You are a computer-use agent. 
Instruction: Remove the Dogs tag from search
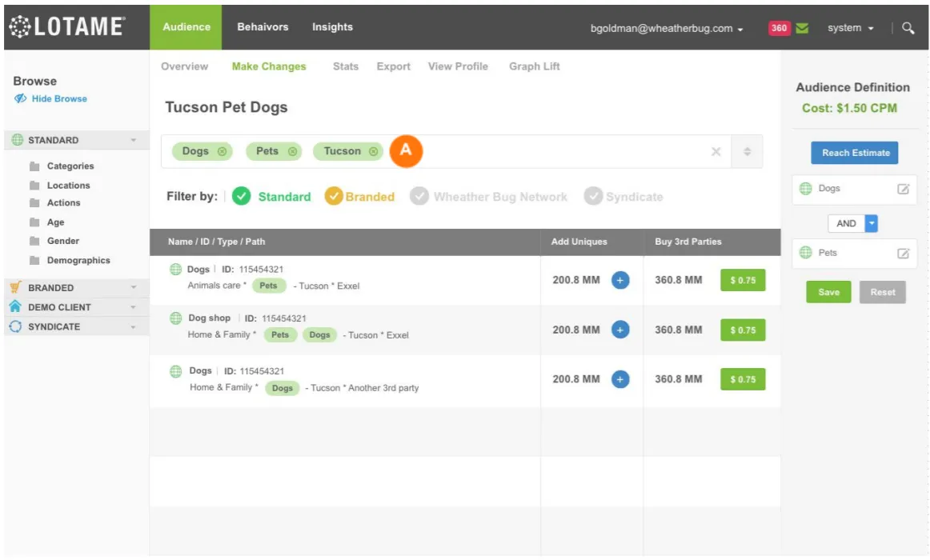222,151
